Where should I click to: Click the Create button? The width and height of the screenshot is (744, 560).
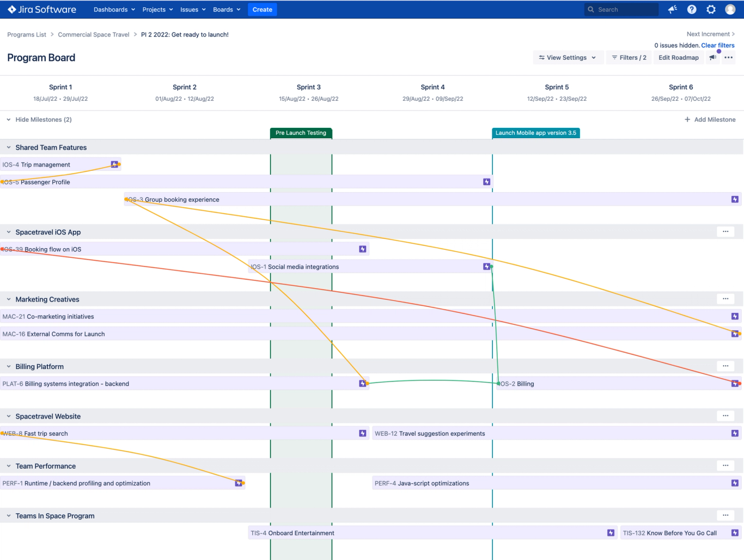point(263,9)
